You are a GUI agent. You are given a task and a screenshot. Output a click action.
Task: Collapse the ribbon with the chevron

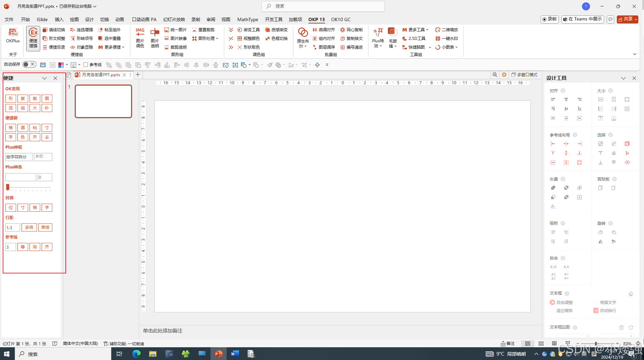[x=635, y=54]
